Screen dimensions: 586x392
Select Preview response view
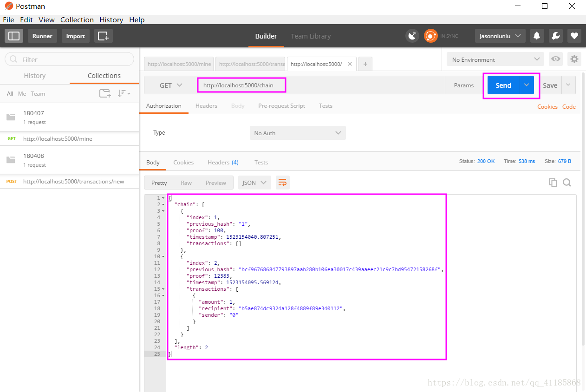click(x=216, y=183)
